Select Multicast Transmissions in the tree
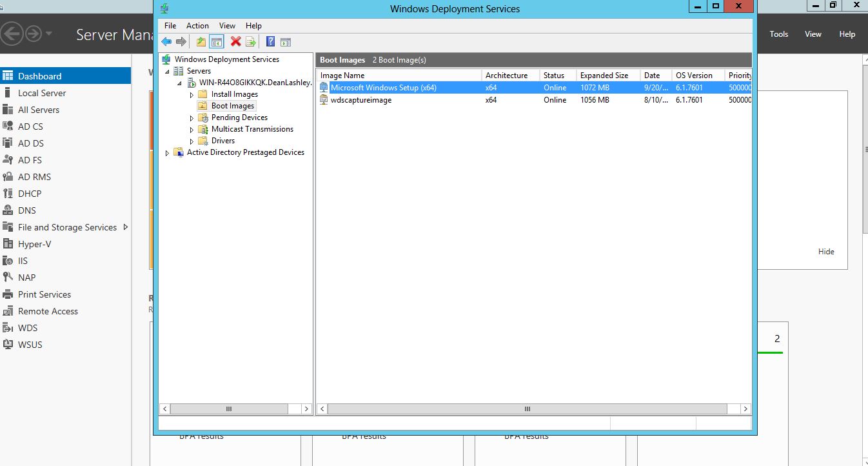The image size is (868, 466). tap(252, 129)
